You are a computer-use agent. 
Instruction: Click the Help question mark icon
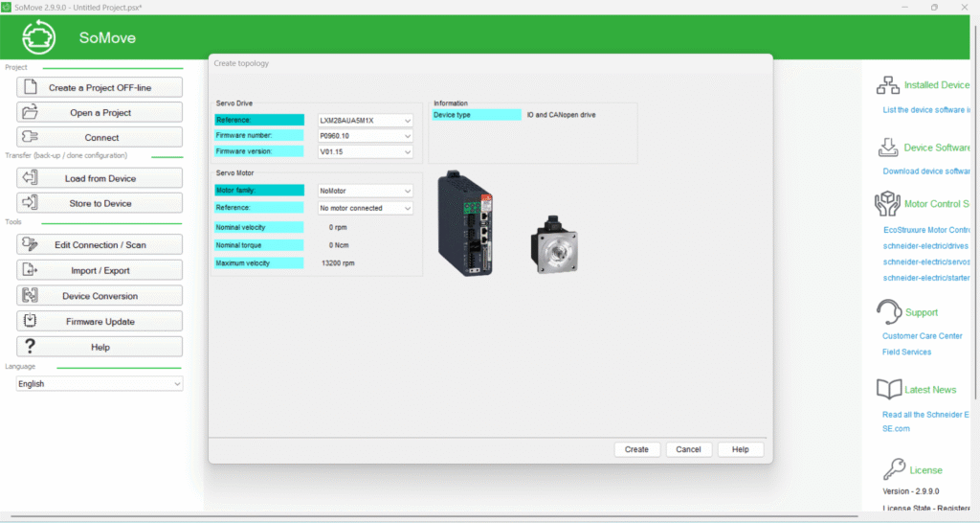coord(30,347)
